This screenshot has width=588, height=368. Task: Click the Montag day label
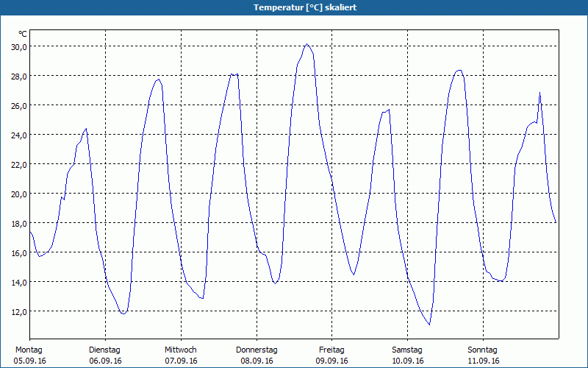tap(29, 350)
